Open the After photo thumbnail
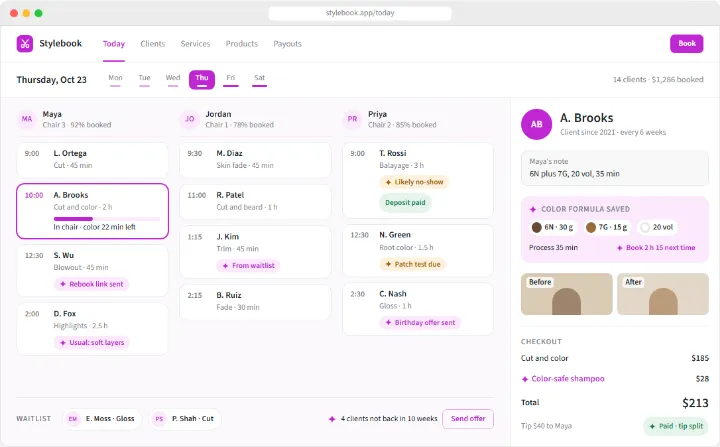The height and width of the screenshot is (447, 720). point(663,294)
